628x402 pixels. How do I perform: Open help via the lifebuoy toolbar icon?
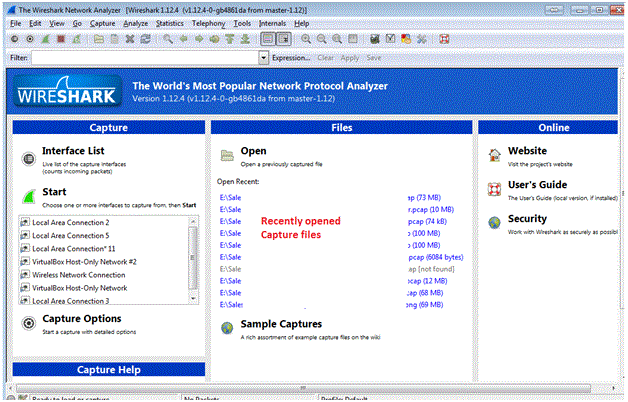(444, 39)
